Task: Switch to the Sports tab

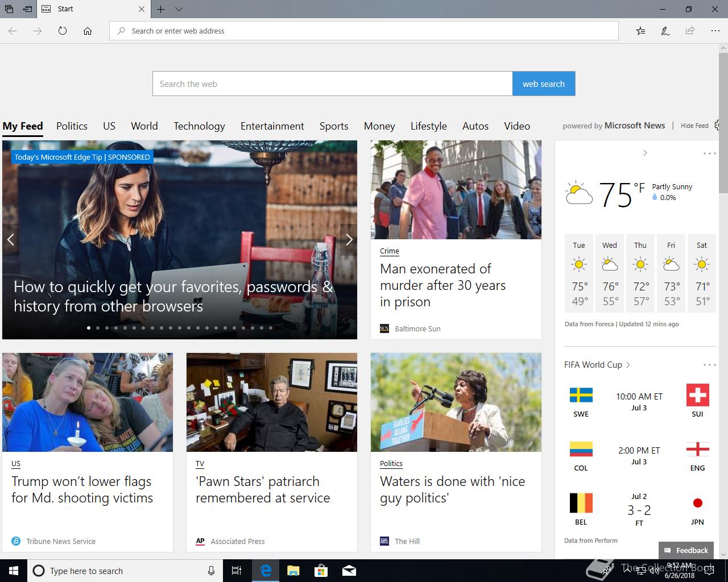Action: [x=334, y=126]
